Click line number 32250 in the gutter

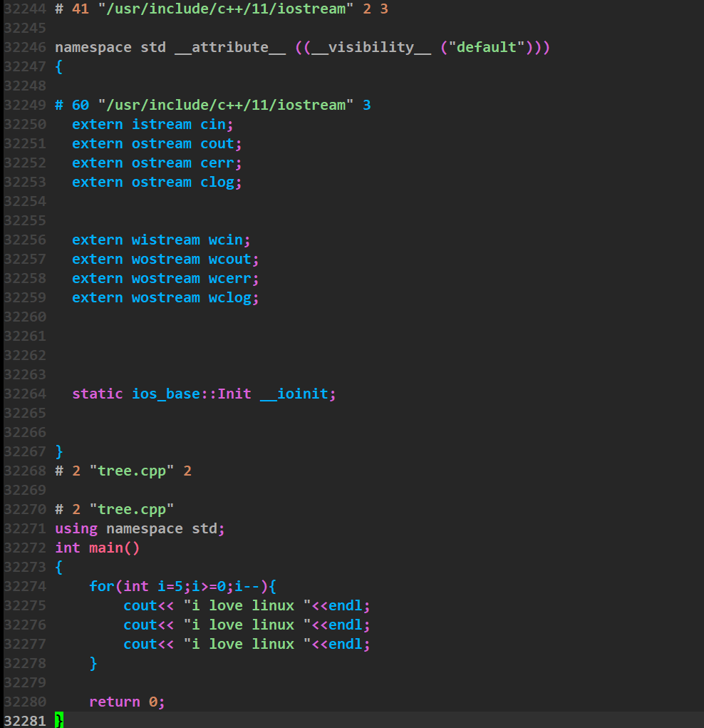click(x=25, y=125)
